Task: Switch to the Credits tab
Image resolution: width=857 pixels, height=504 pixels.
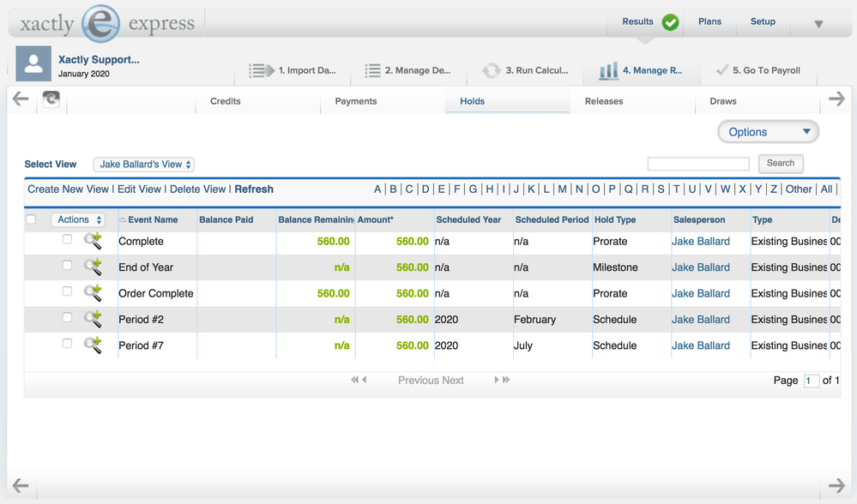Action: coord(225,101)
